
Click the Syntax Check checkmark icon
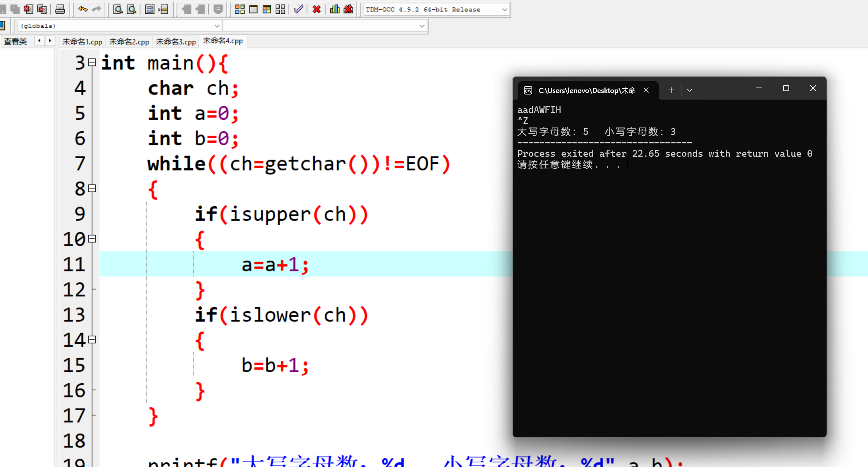(x=298, y=9)
